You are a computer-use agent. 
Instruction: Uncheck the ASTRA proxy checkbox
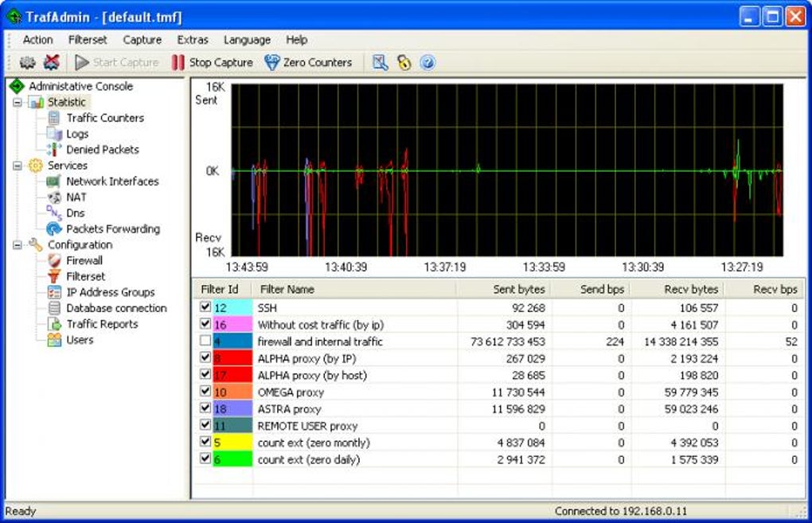click(205, 408)
